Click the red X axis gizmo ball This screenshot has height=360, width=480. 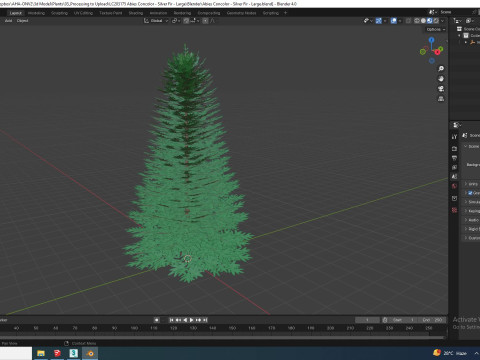click(437, 52)
